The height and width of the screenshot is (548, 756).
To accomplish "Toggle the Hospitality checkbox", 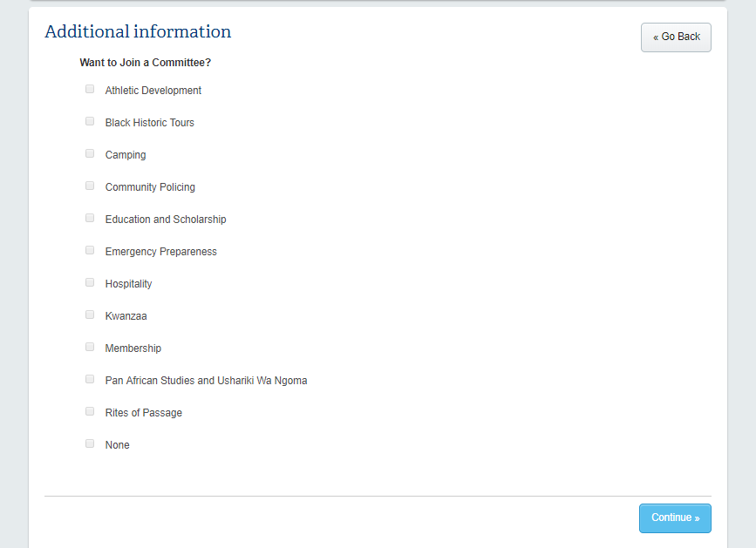I will pos(90,282).
